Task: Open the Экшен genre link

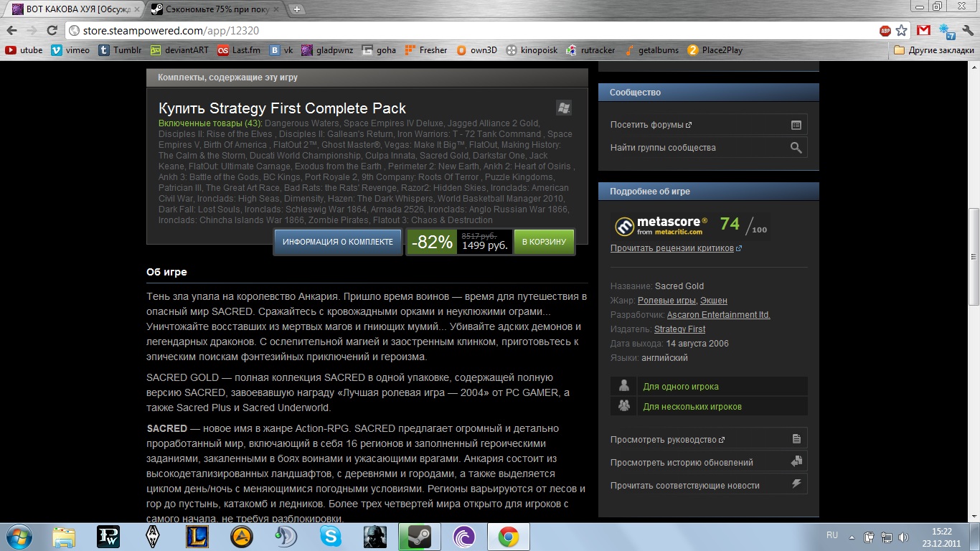Action: (x=714, y=301)
